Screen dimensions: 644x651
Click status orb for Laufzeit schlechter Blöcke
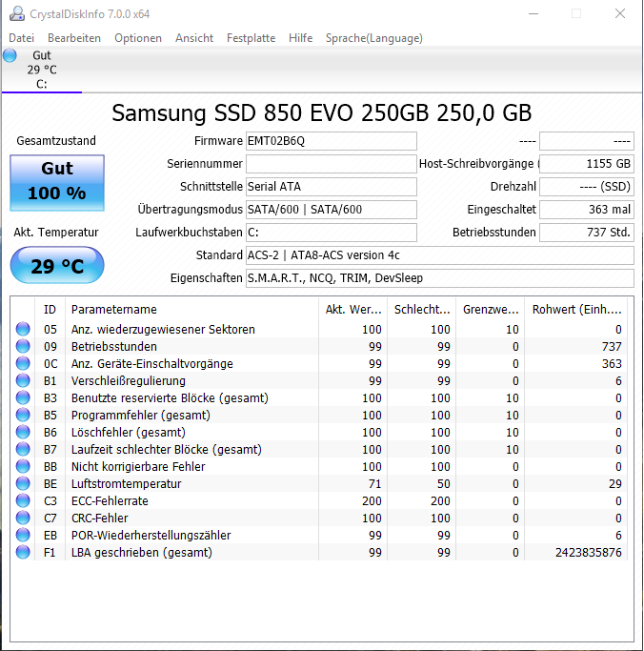click(x=23, y=449)
